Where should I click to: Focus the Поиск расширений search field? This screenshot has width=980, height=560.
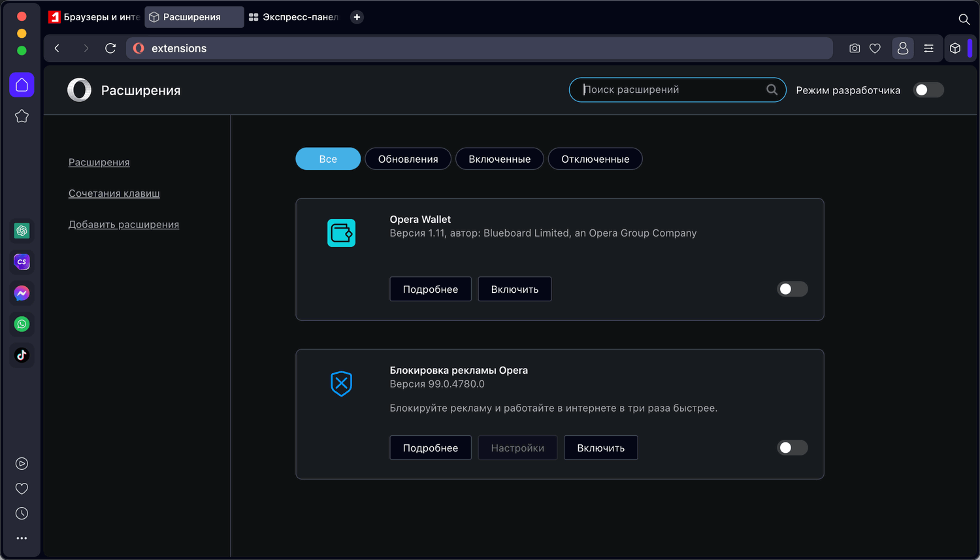tap(678, 90)
